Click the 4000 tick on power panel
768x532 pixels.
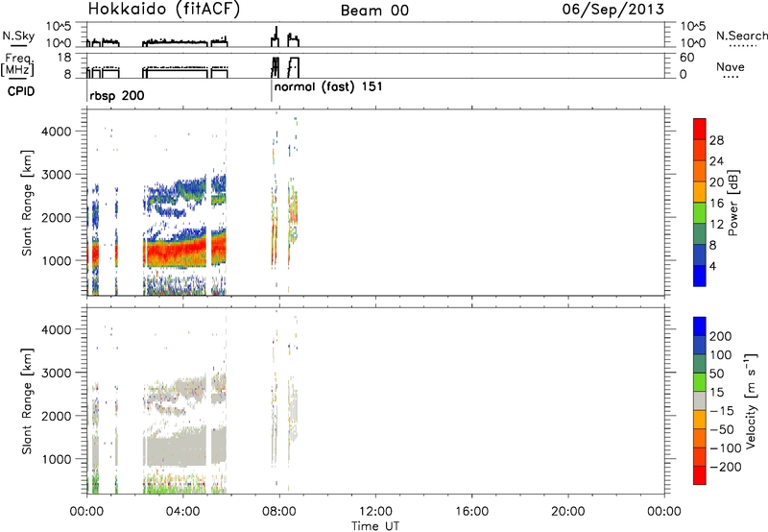tap(57, 132)
